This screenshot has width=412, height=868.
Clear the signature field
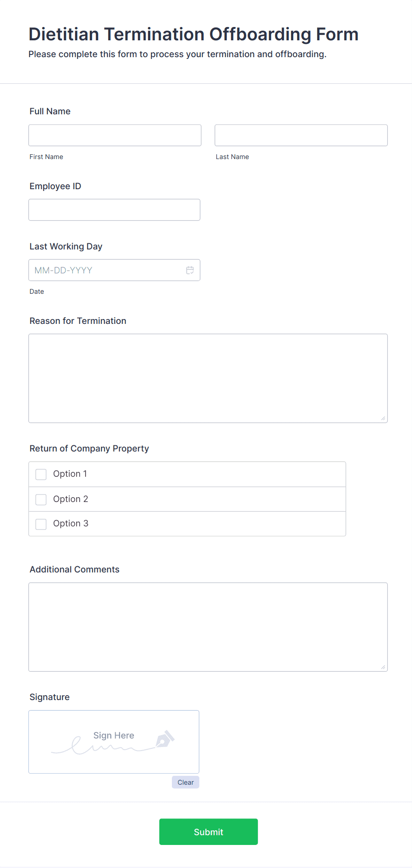coord(186,782)
